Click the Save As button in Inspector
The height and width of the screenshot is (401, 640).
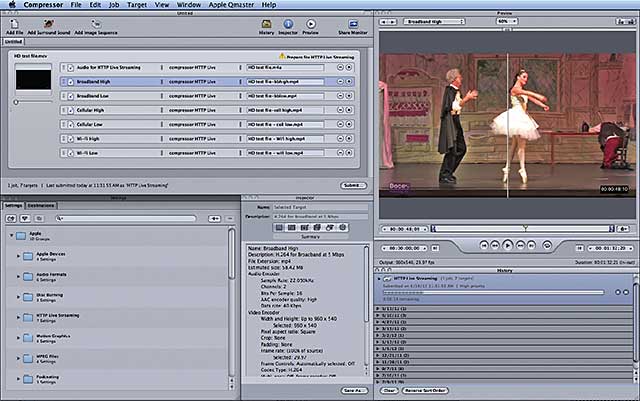pos(354,390)
